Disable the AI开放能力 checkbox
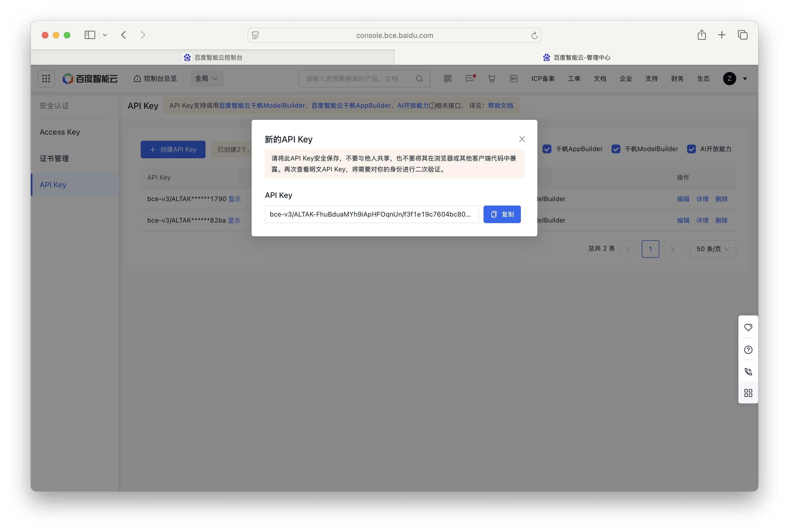789x532 pixels. coord(692,149)
